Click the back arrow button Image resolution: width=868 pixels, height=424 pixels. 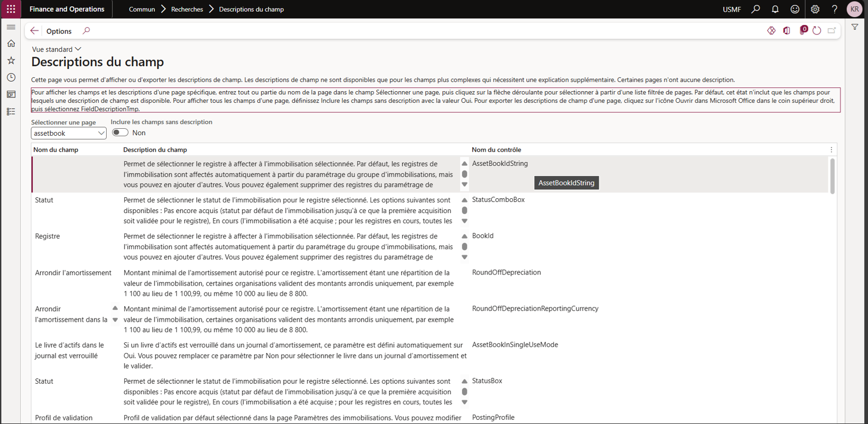34,31
